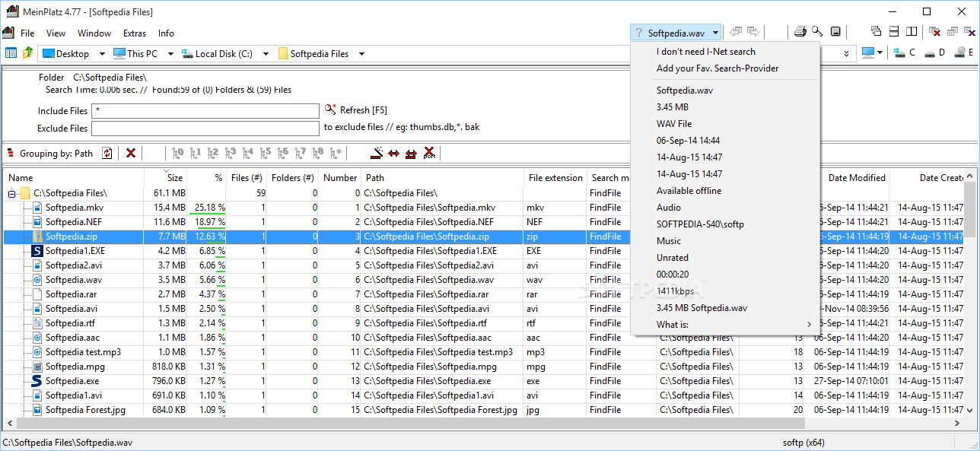
Task: Click the close-all windows red X icon
Action: (934, 32)
